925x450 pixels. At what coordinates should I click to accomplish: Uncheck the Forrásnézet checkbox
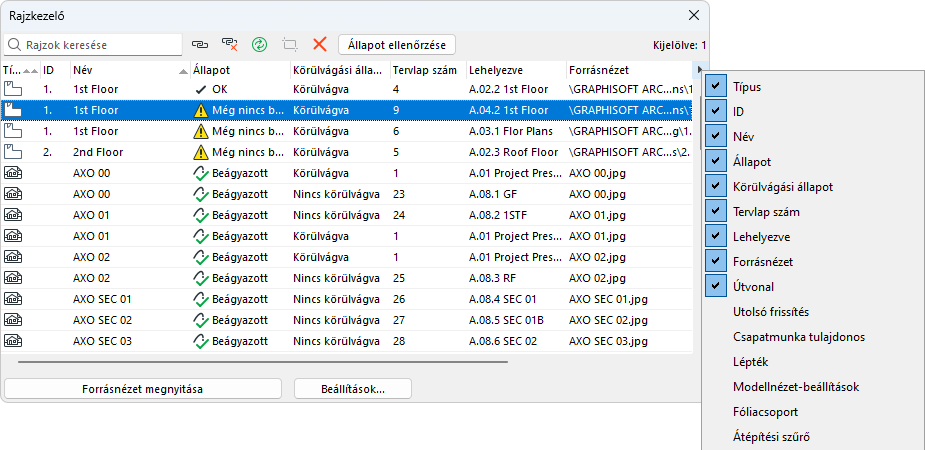pyautogui.click(x=716, y=261)
